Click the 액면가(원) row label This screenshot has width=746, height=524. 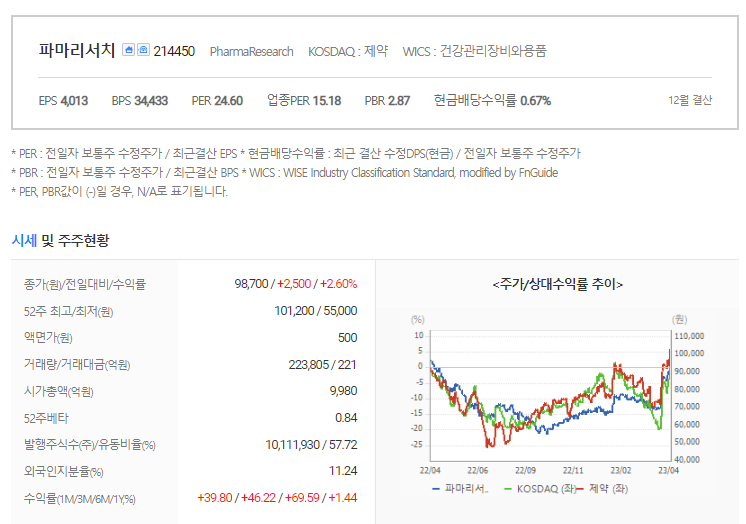coord(48,338)
